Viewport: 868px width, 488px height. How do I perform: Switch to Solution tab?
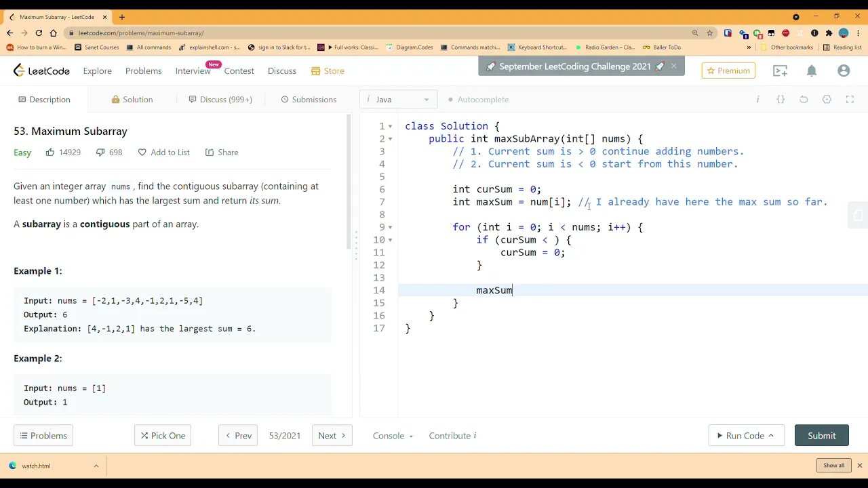click(x=132, y=100)
